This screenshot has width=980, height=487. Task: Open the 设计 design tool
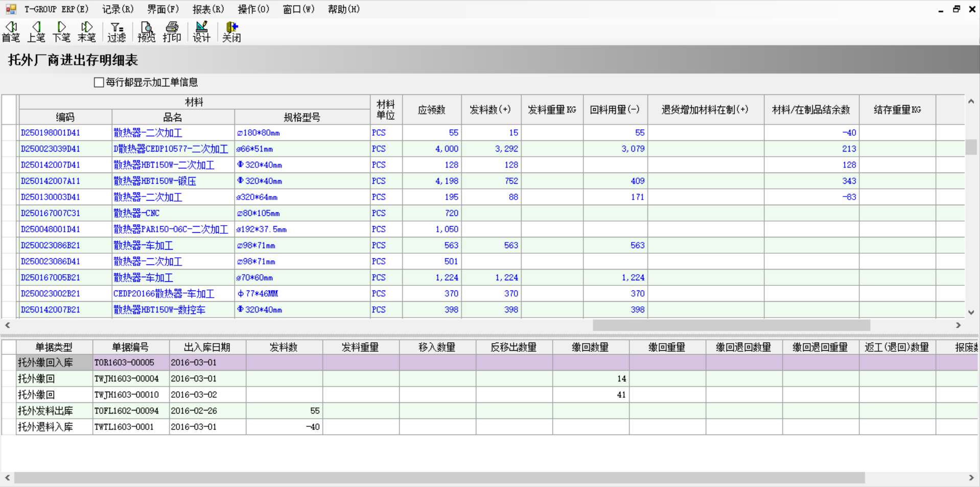click(202, 32)
